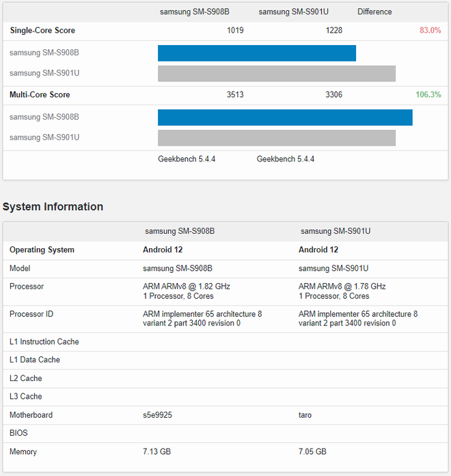
Task: Click the 106.3% difference value
Action: point(428,94)
